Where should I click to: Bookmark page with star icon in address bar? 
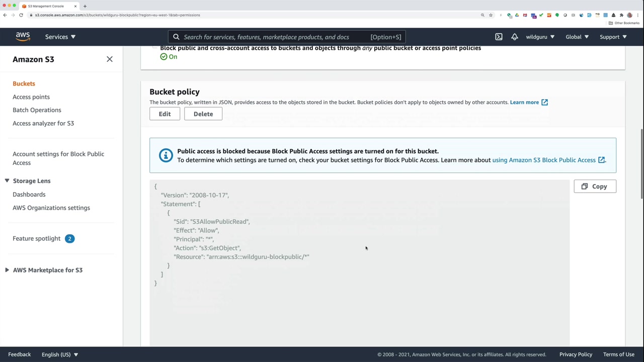click(x=491, y=15)
